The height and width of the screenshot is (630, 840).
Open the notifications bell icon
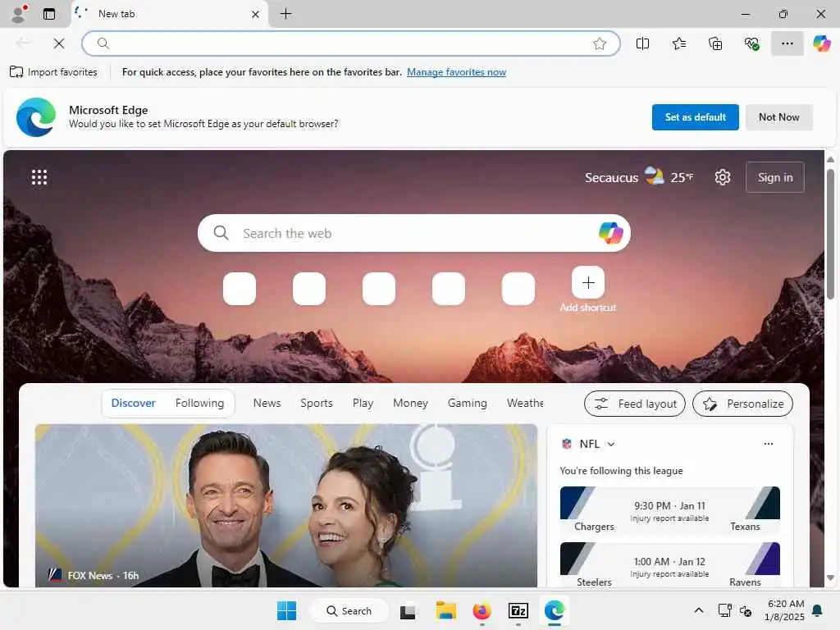(818, 610)
